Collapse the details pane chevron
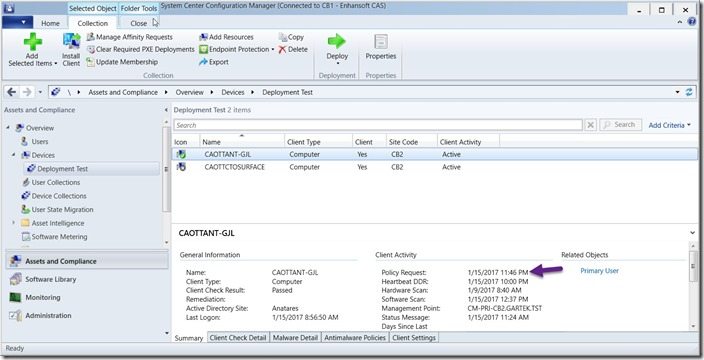This screenshot has height=360, width=704. [693, 233]
